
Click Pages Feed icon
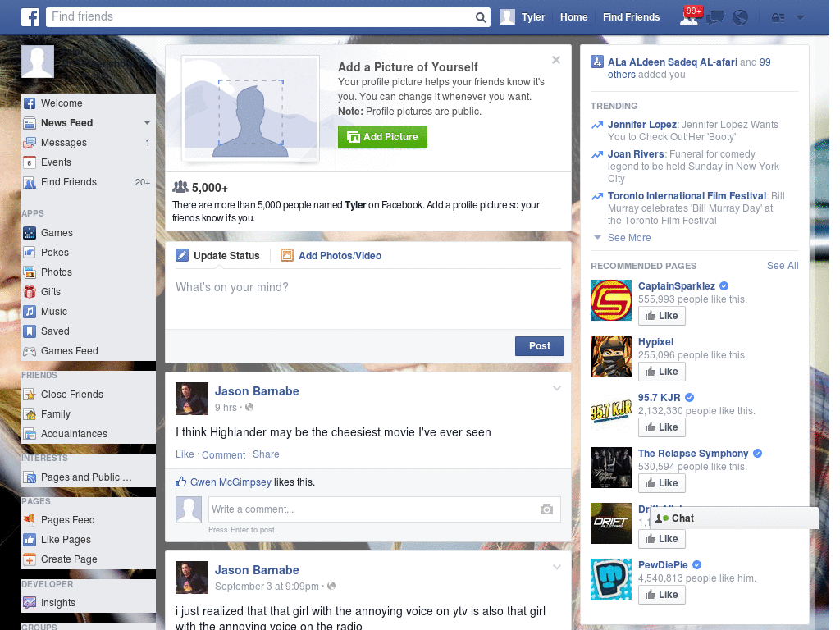coord(30,519)
